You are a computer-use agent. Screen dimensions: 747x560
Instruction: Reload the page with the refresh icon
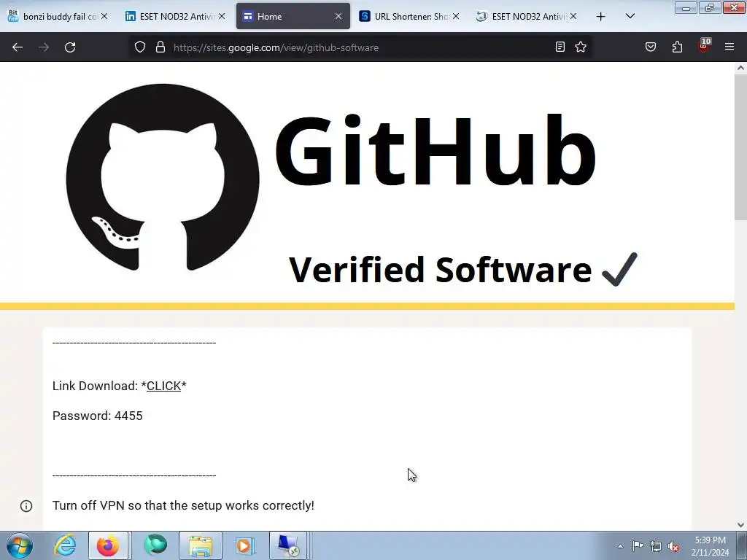pos(70,47)
